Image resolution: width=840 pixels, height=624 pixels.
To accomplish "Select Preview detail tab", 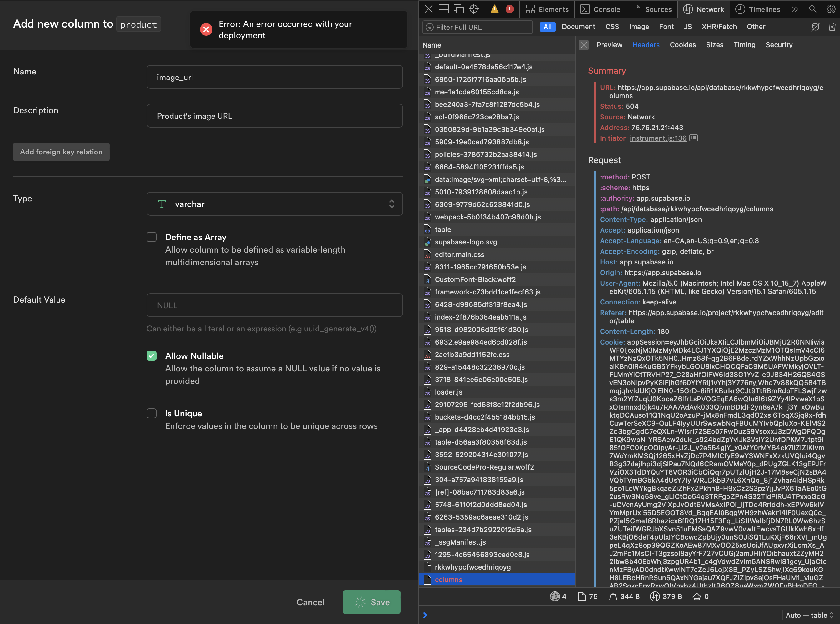I will coord(609,45).
